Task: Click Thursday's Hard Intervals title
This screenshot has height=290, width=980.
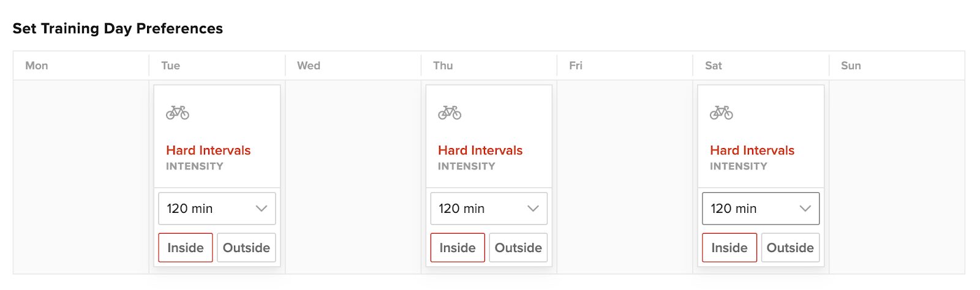Action: point(480,151)
